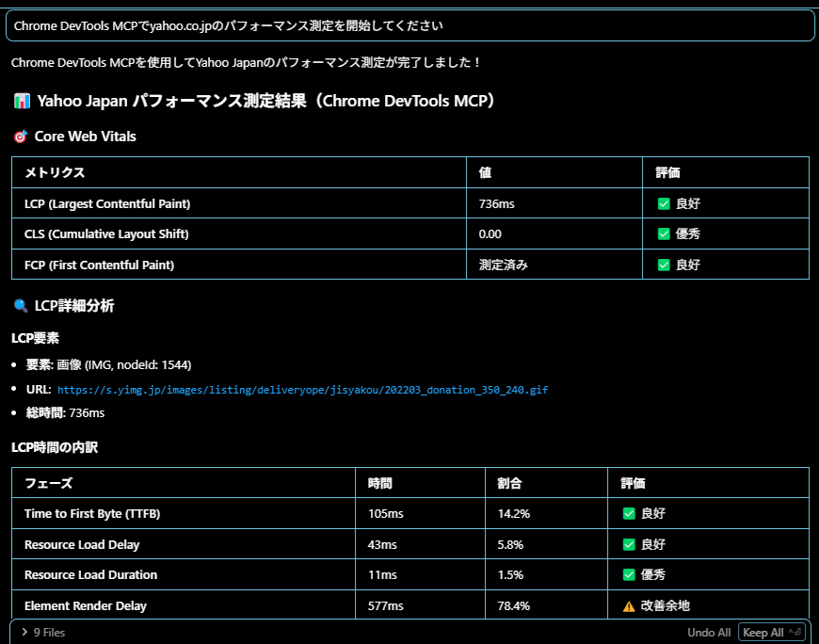
Task: Click the 'Core Web Vitals' heading text
Action: pos(85,137)
